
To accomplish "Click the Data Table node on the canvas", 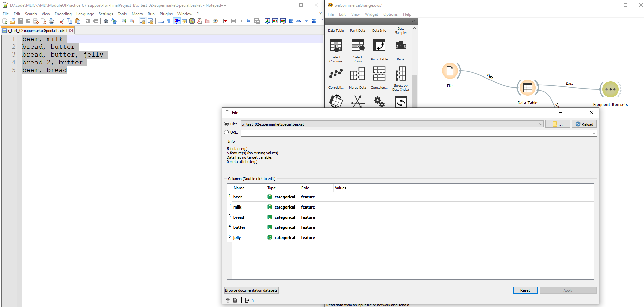I will (x=527, y=88).
